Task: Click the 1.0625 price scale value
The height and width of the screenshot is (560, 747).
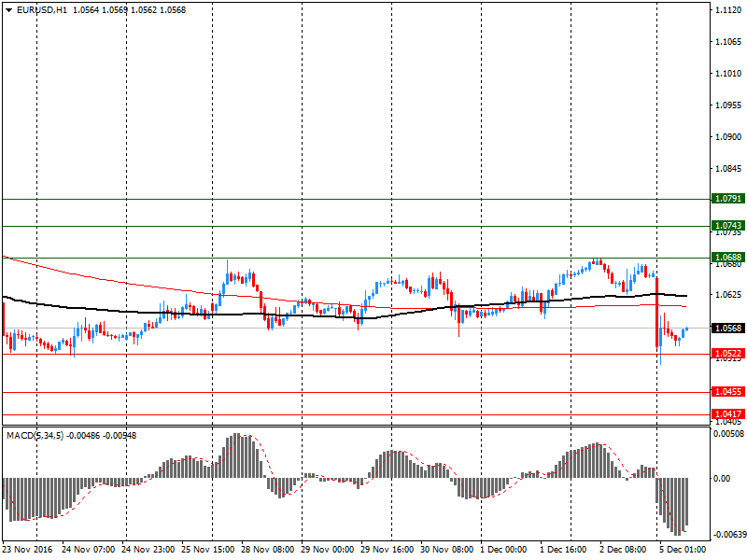Action: (728, 295)
